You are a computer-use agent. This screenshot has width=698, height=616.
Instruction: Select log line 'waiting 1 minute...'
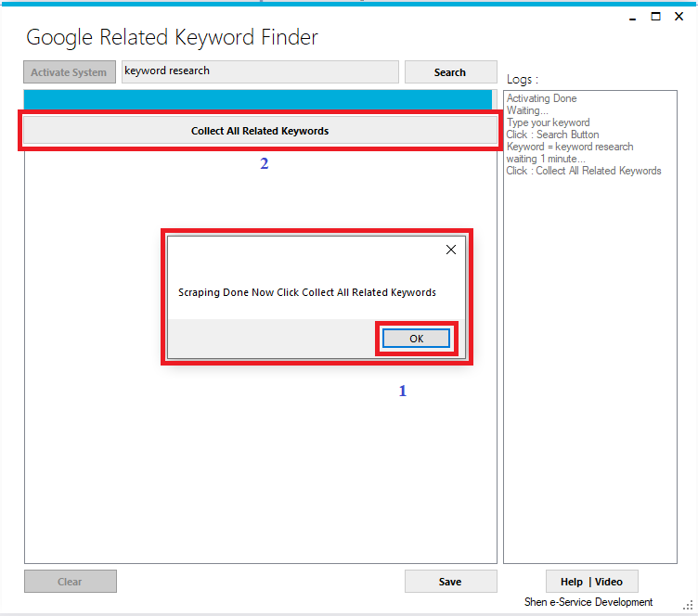546,159
